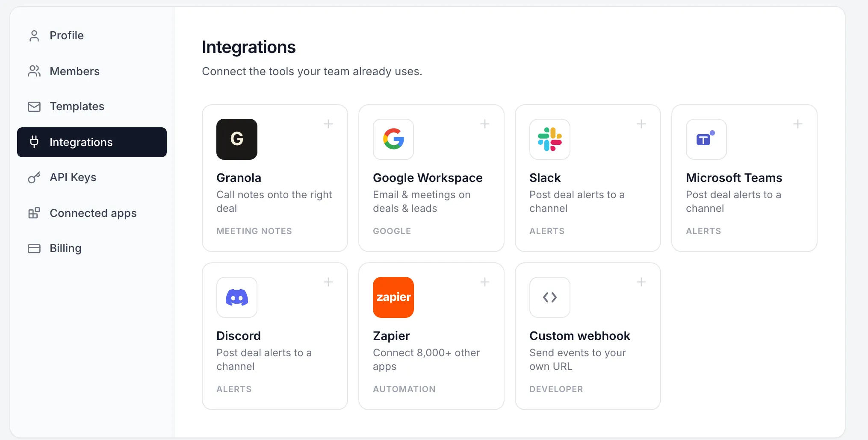The image size is (868, 440).
Task: Click the Google Workspace logo
Action: [x=393, y=139]
